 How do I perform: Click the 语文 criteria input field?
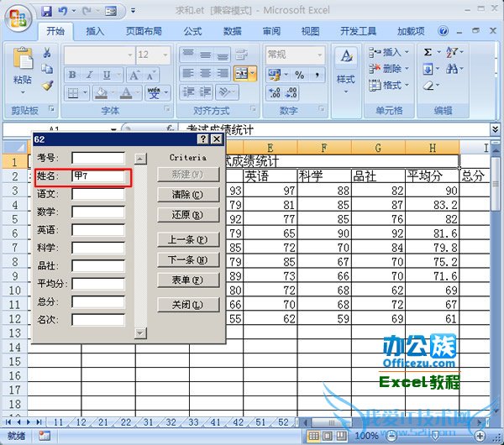[98, 194]
